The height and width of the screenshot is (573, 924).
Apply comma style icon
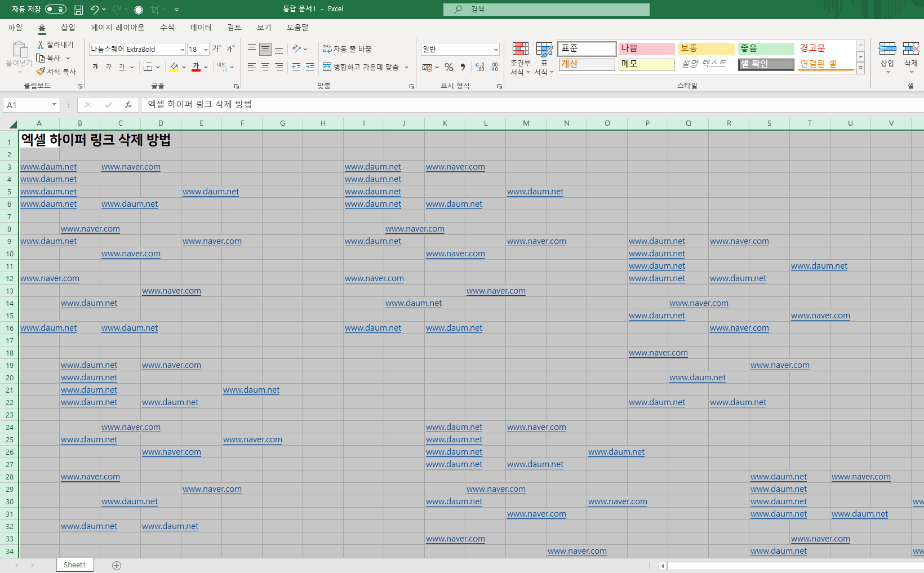[463, 67]
